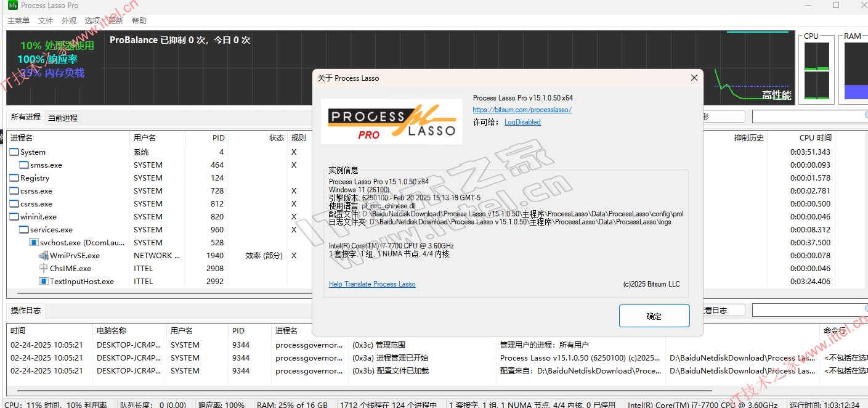Click the icon of csrss.exe with PID 812
The height and width of the screenshot is (408, 868).
tap(14, 203)
